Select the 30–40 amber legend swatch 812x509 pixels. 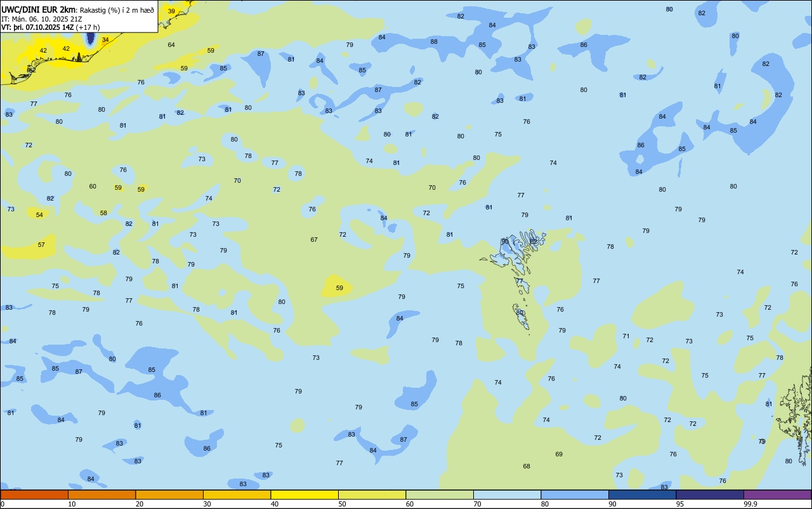[237, 494]
